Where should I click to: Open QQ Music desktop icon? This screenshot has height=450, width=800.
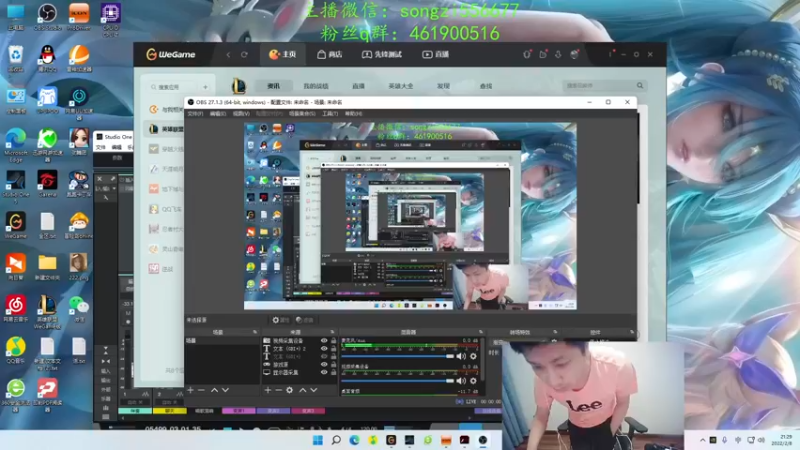(16, 350)
